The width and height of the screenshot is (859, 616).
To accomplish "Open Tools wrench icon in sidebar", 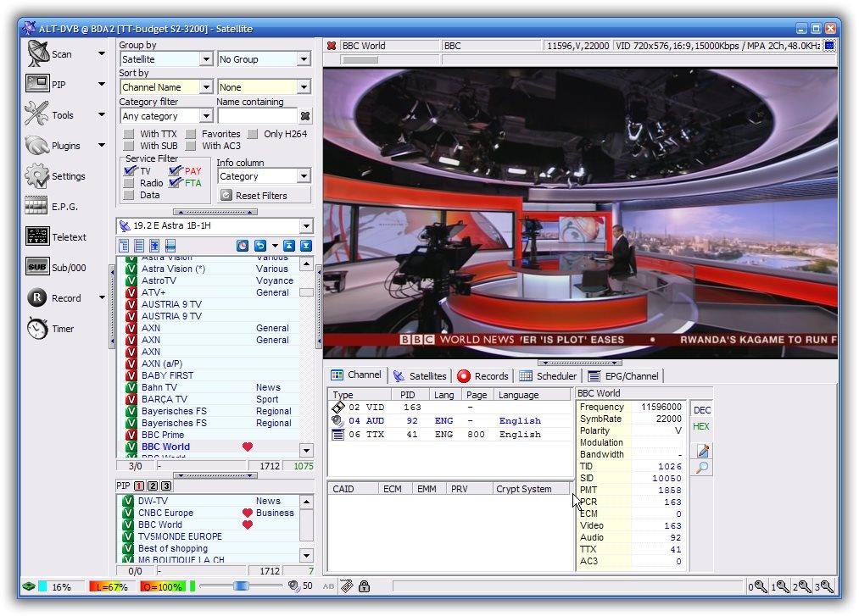I will [37, 114].
